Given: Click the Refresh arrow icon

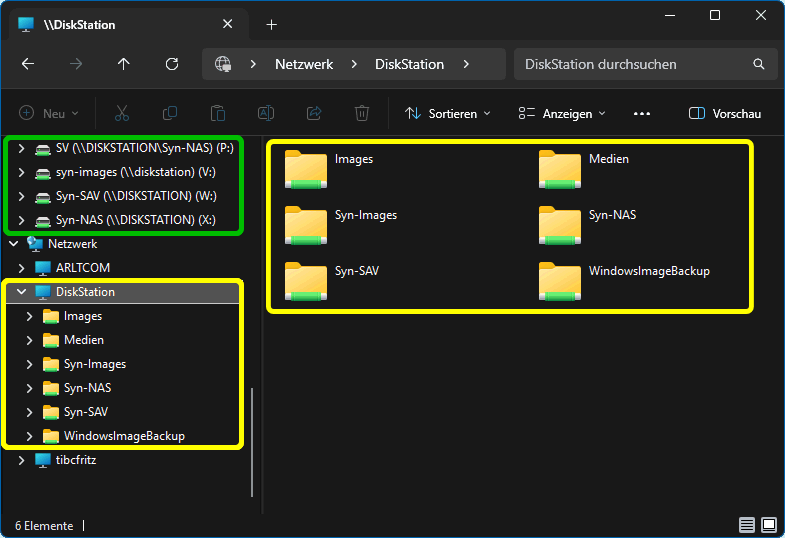Looking at the screenshot, I should tap(172, 64).
